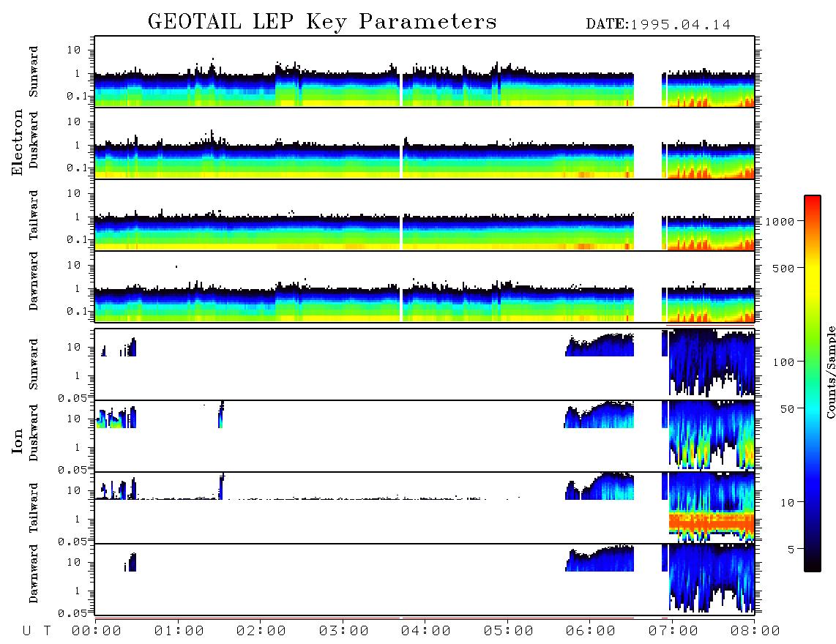Click the 07:00 time tick label
The height and width of the screenshot is (644, 836).
click(673, 631)
